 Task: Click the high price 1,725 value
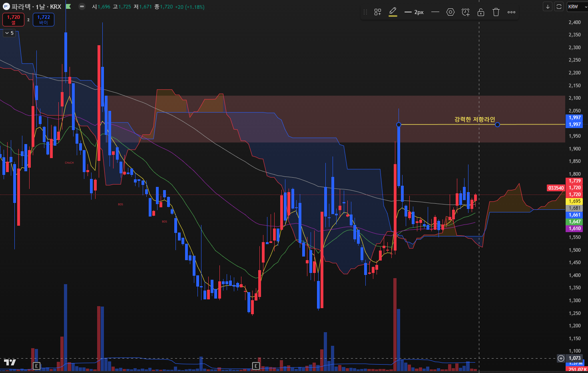click(x=124, y=7)
